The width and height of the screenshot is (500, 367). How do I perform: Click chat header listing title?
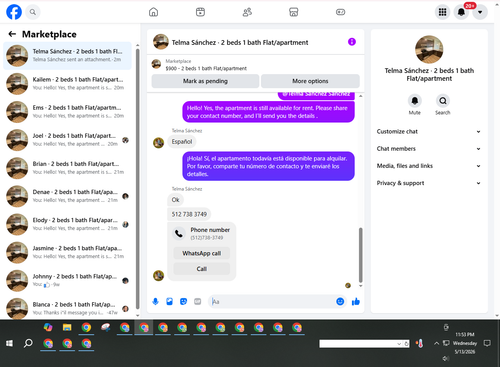click(240, 42)
